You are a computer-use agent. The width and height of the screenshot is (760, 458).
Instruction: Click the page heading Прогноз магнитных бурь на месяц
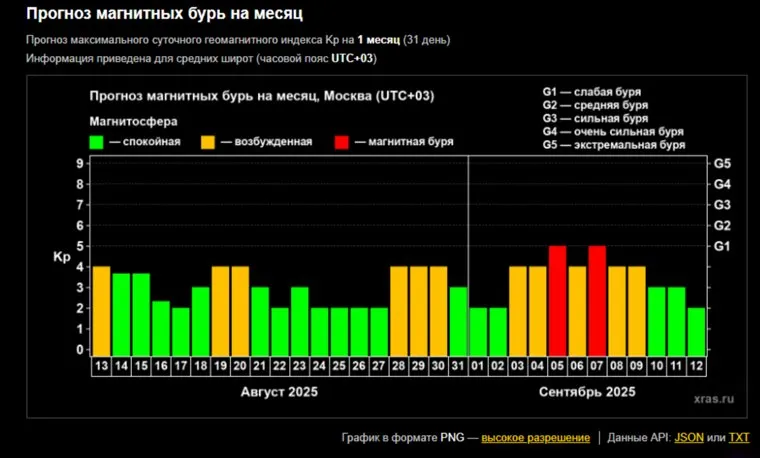pos(164,15)
